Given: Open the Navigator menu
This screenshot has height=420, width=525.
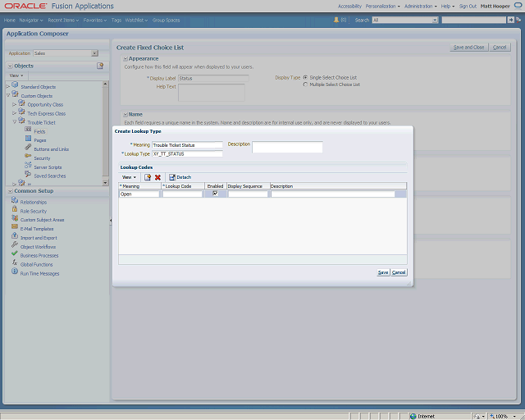Looking at the screenshot, I should pos(31,20).
